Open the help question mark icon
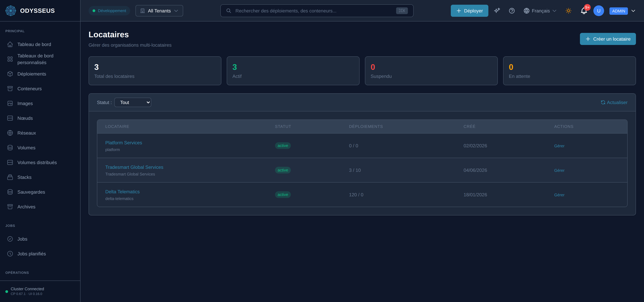This screenshot has height=302, width=644. tap(512, 11)
